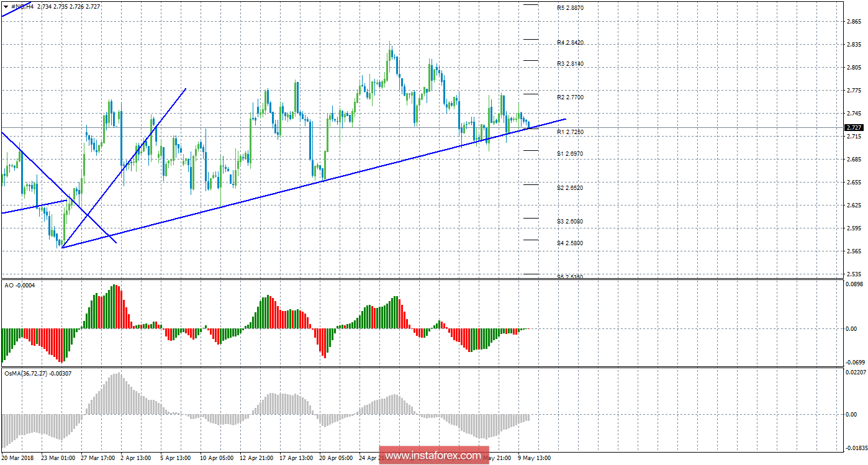Click the S4 2.5800 pivot label
The height and width of the screenshot is (465, 868).
(x=570, y=243)
